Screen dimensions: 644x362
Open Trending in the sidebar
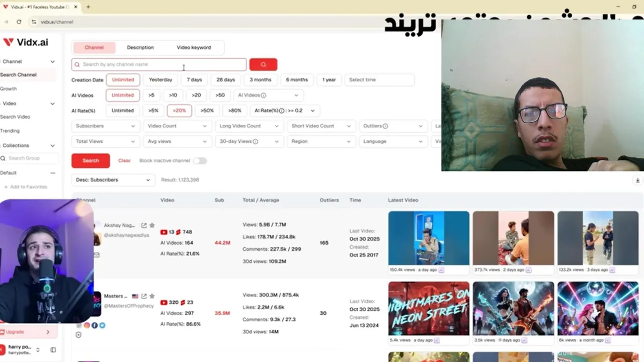[x=10, y=131]
